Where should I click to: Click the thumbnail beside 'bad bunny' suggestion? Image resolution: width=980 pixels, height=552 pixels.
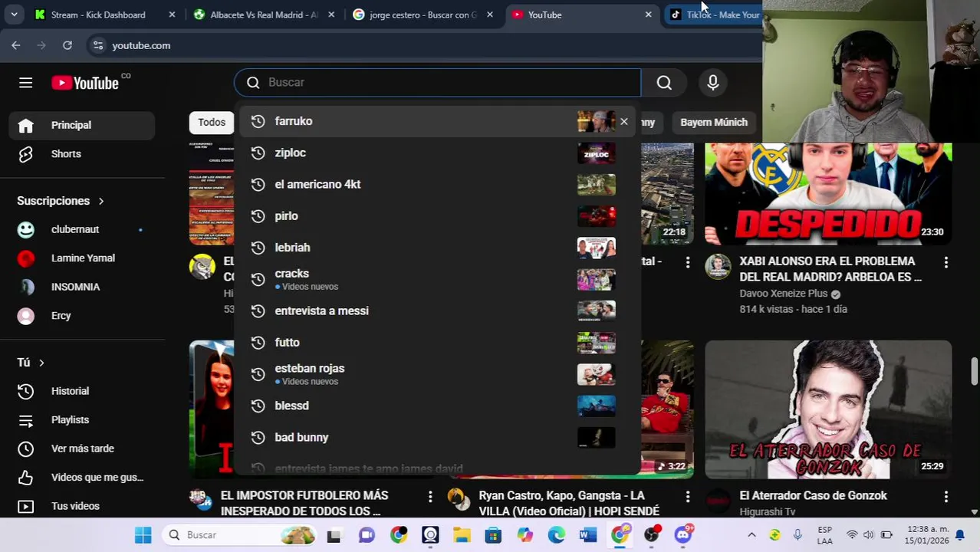click(596, 437)
